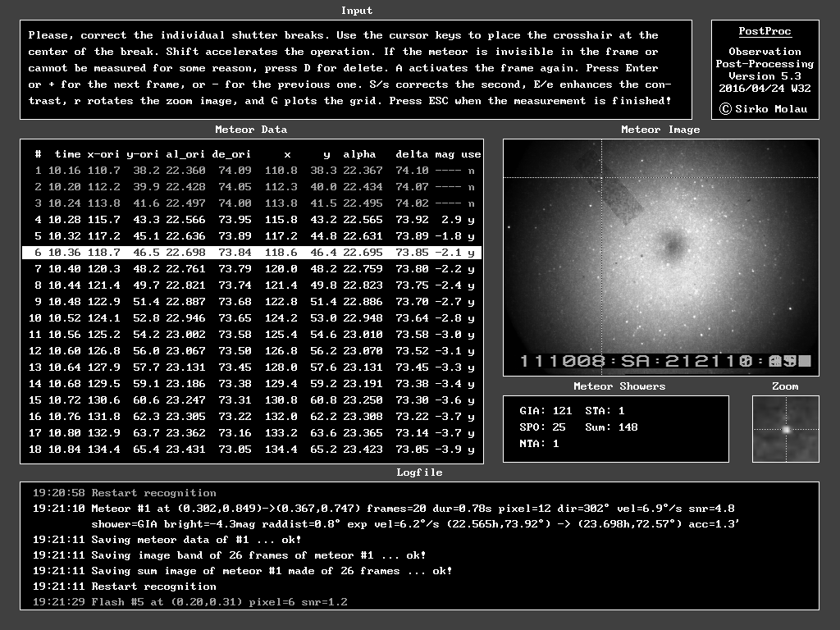
Task: Select the GIA: 121 shower entry
Action: pos(546,410)
